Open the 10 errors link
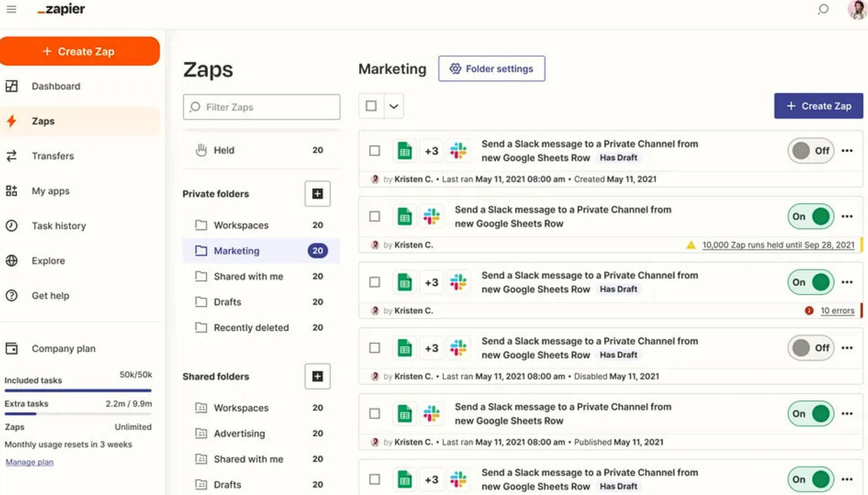This screenshot has width=868, height=495. point(837,310)
